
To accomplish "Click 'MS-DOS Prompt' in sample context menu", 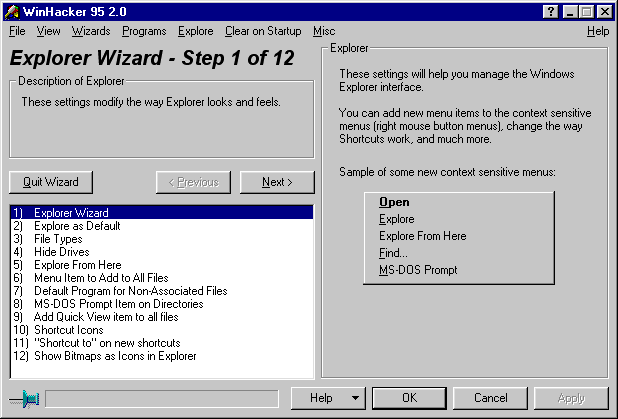I will click(x=418, y=270).
